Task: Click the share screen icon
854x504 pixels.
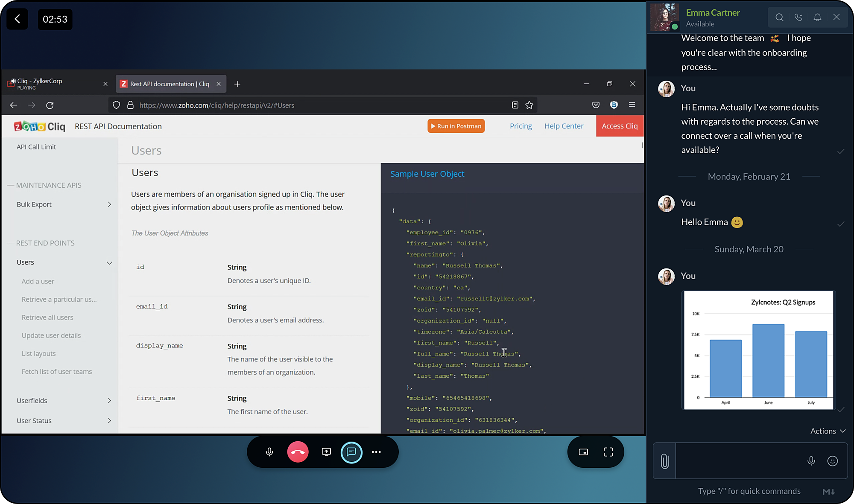Action: click(x=326, y=452)
